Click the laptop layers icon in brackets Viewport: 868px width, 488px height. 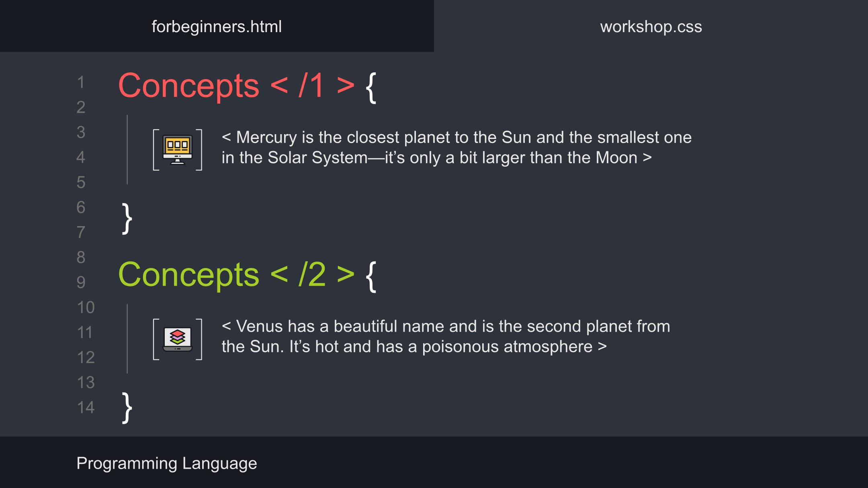(x=178, y=339)
